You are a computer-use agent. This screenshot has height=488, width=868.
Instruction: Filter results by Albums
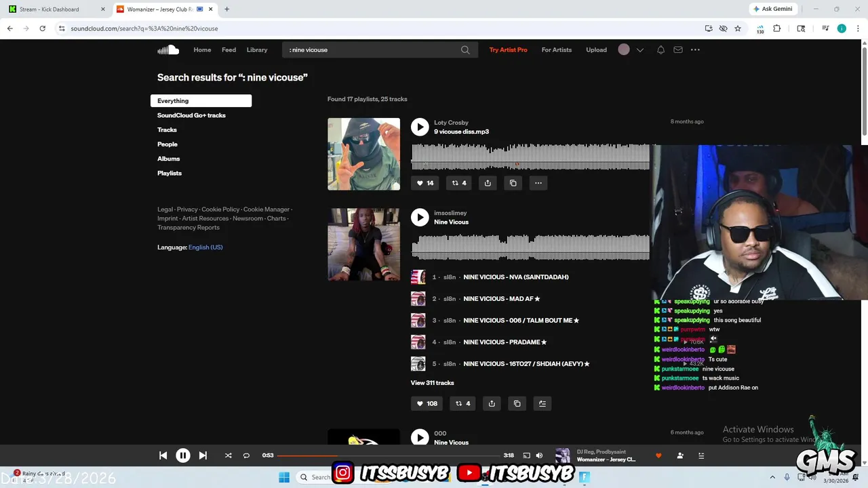[169, 159]
